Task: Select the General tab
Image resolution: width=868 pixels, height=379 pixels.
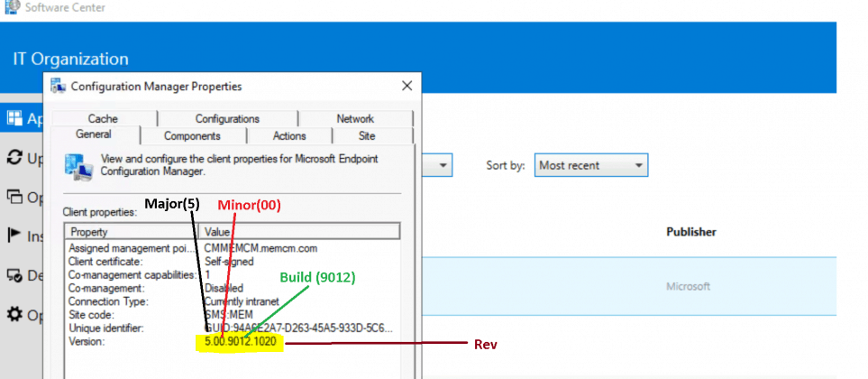Action: click(x=94, y=134)
